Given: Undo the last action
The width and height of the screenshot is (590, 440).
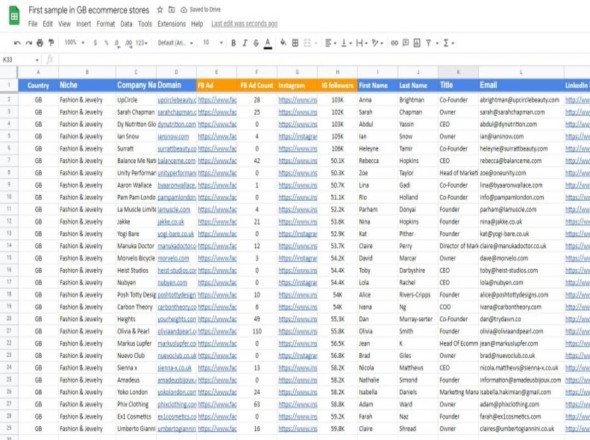Looking at the screenshot, I should click(x=17, y=43).
